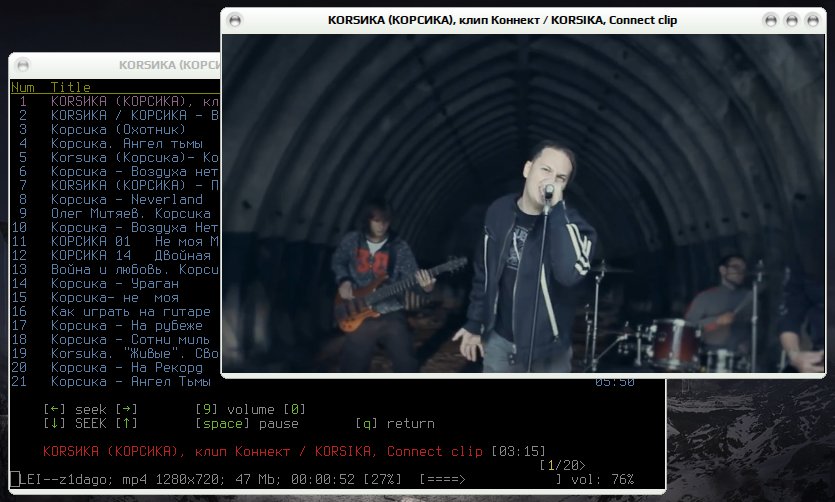Viewport: 835px width, 502px height.
Task: Select row 7 'KORSИKA (КОРСИКА) - П'
Action: pos(115,185)
